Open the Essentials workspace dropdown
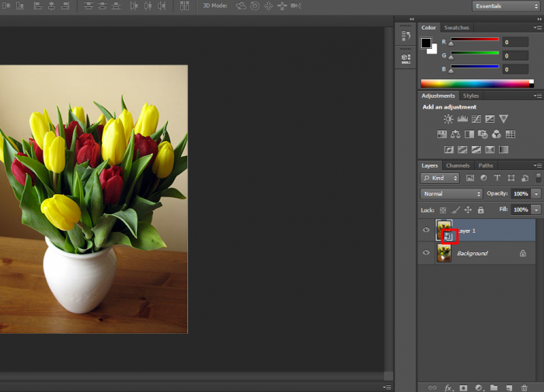This screenshot has height=392, width=544. 506,6
